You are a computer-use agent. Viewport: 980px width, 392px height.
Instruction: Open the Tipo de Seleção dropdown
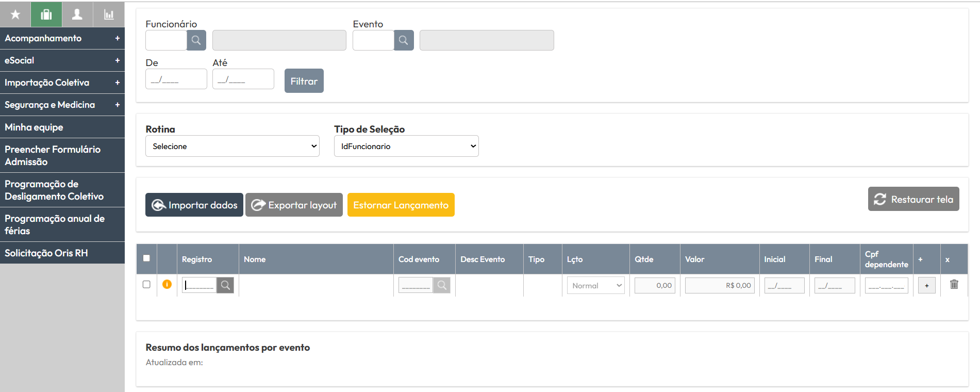pyautogui.click(x=406, y=146)
